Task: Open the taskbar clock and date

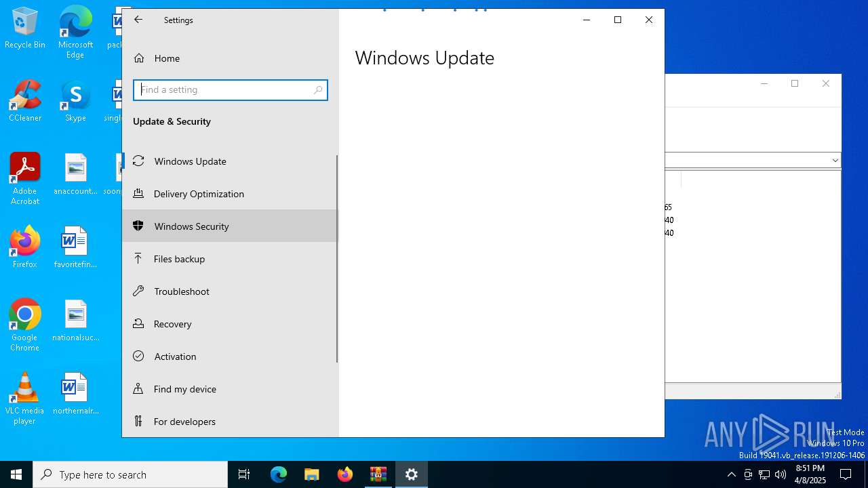Action: pyautogui.click(x=810, y=474)
